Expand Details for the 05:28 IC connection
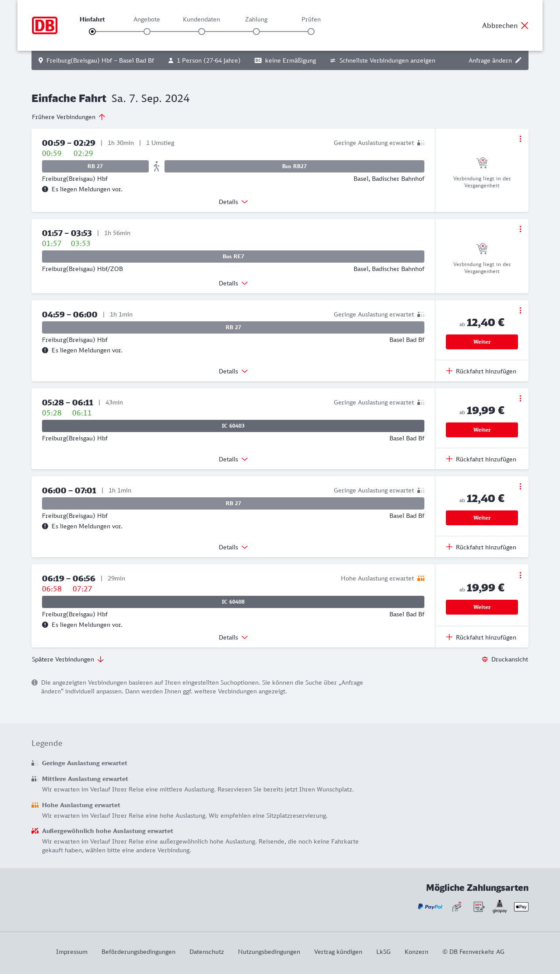 pyautogui.click(x=233, y=459)
